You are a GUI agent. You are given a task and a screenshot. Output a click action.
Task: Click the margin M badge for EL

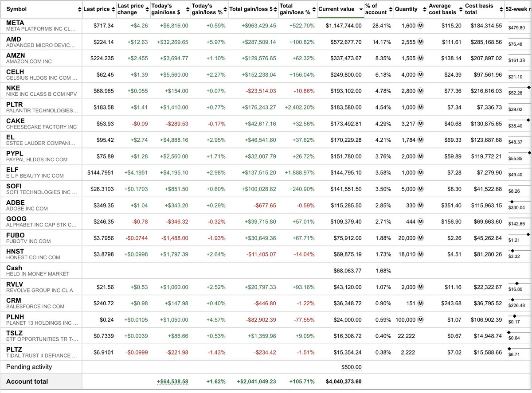[x=421, y=140]
